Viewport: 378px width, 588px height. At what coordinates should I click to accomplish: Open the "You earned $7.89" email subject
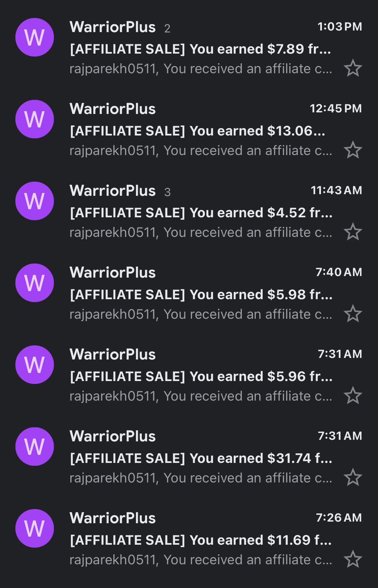[200, 49]
